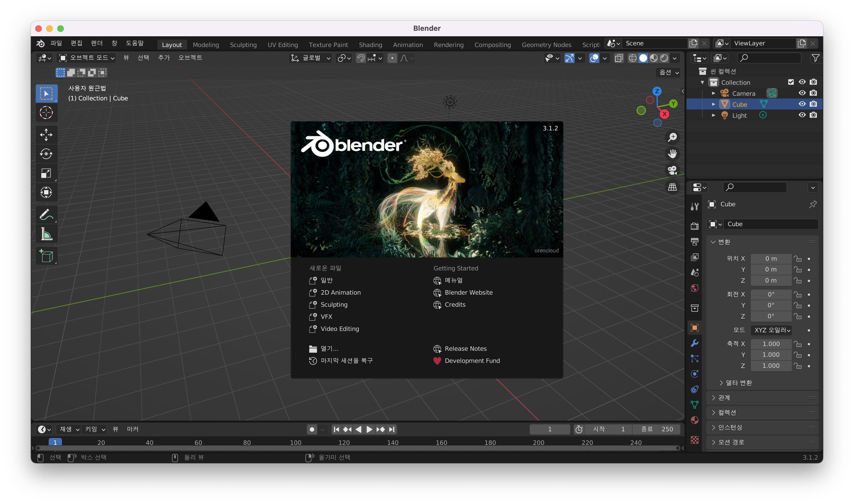Open the Modifier properties wrench tab
Image resolution: width=854 pixels, height=504 pixels.
click(x=695, y=343)
